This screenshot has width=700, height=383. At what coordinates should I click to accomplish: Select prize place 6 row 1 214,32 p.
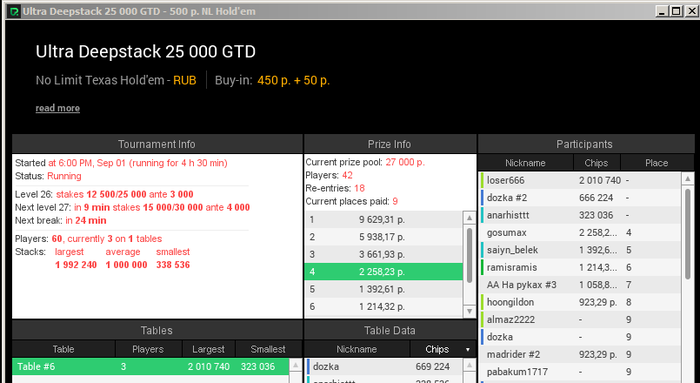click(x=383, y=306)
